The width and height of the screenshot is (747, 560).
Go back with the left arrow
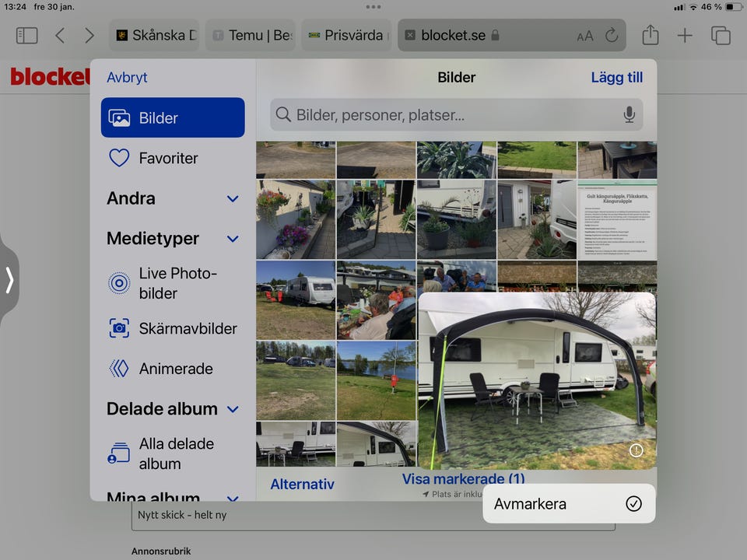click(x=60, y=35)
